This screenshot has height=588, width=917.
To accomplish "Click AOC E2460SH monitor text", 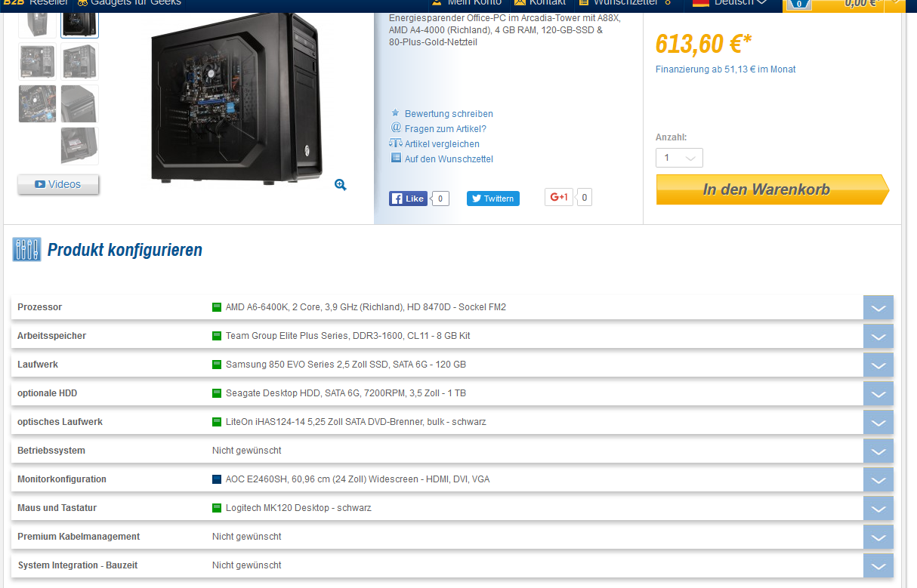I will point(358,479).
